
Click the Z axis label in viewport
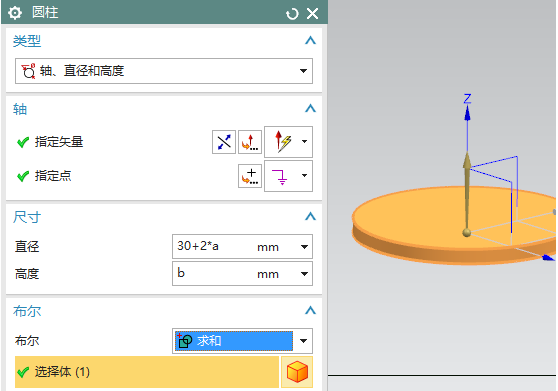(467, 99)
